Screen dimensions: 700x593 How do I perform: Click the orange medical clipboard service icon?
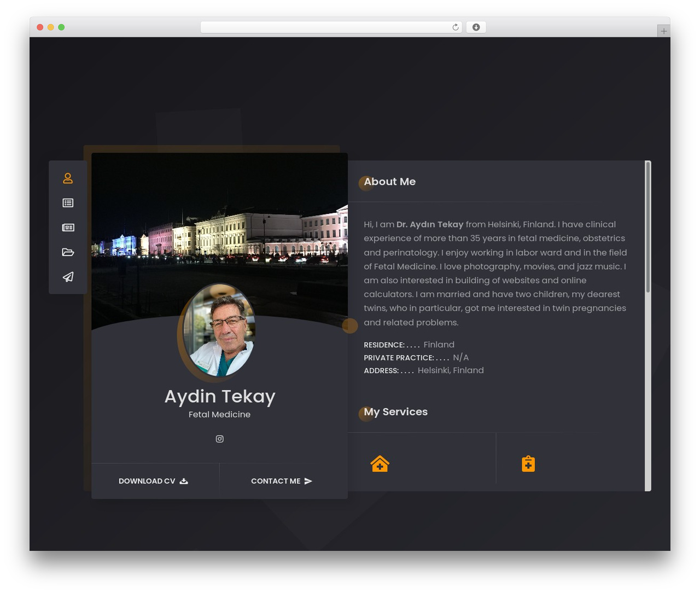point(528,464)
